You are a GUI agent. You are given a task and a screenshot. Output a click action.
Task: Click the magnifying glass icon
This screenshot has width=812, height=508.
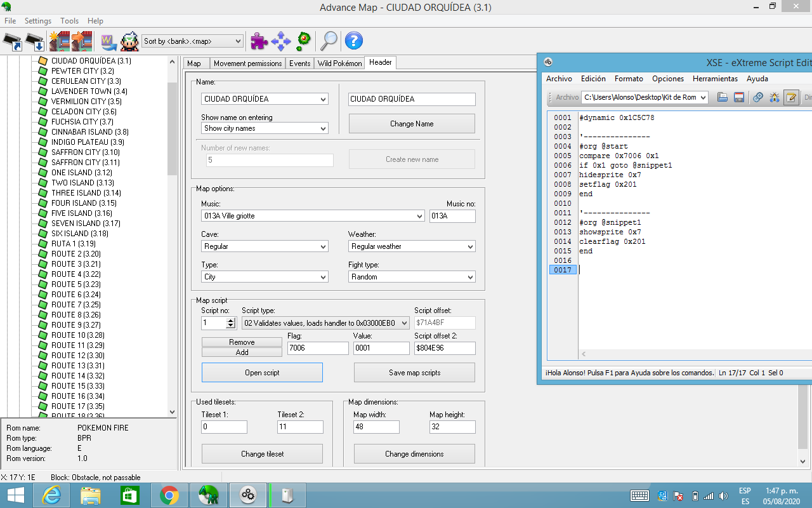[329, 41]
